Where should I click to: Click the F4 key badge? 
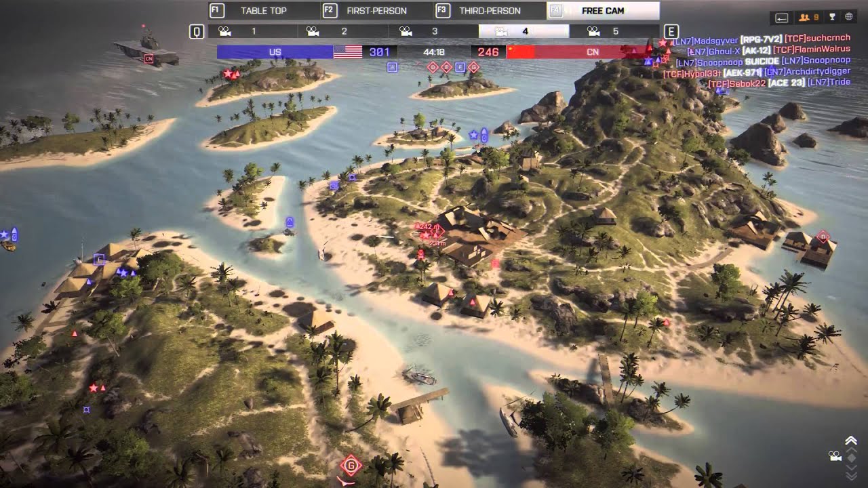(x=555, y=10)
